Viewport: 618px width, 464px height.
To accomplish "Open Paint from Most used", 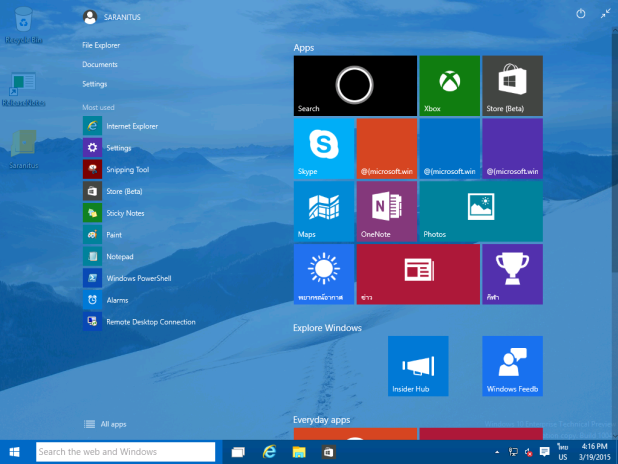I will [102, 235].
